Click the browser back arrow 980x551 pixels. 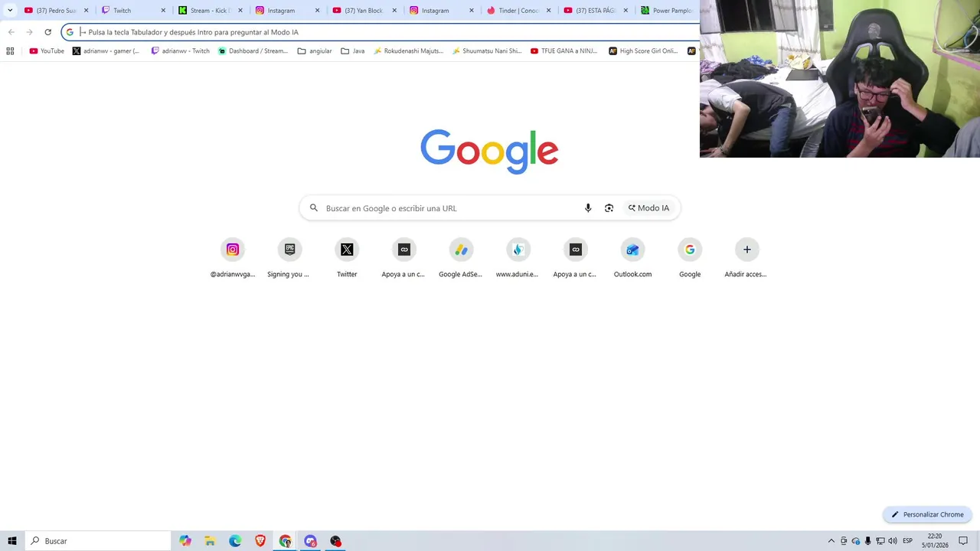click(11, 32)
